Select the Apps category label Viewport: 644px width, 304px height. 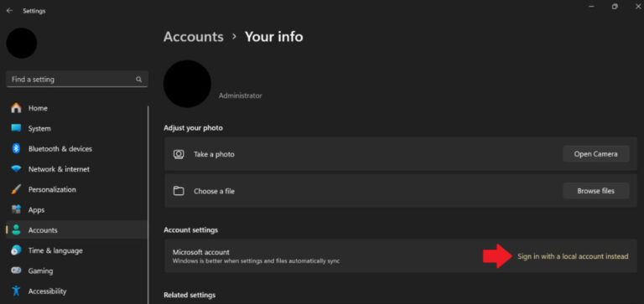click(36, 209)
